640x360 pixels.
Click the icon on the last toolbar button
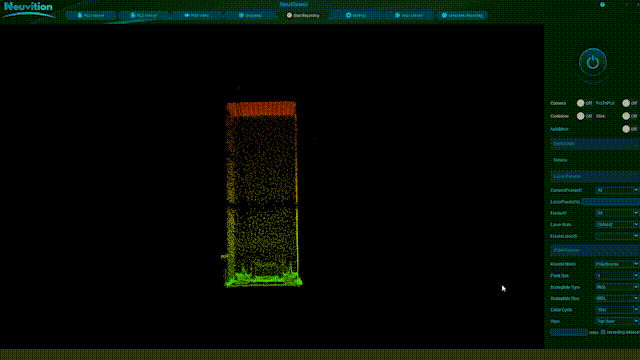click(444, 15)
